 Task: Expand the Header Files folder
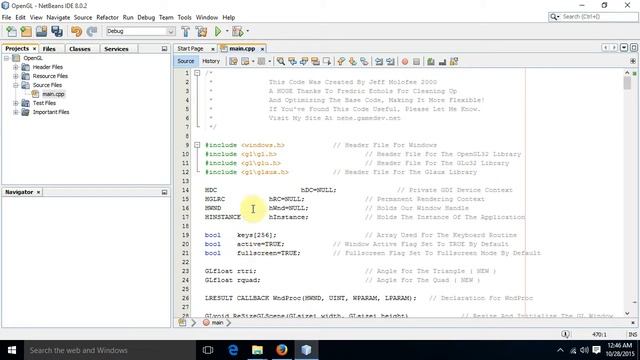click(x=16, y=67)
